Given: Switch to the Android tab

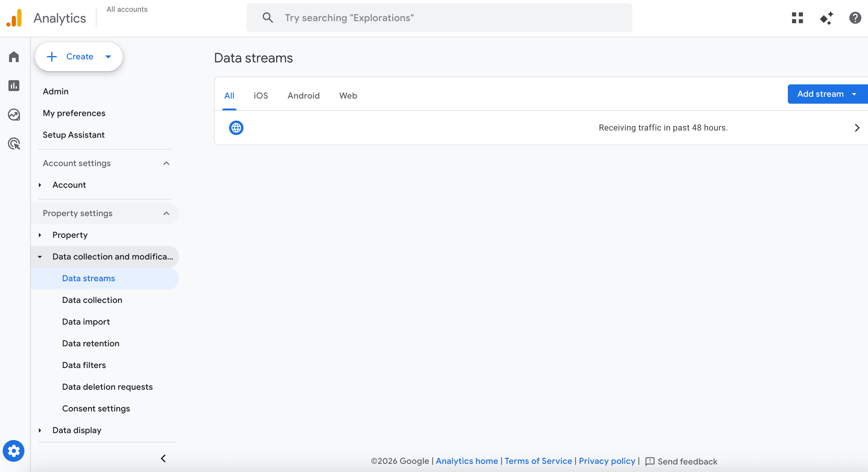Looking at the screenshot, I should pyautogui.click(x=303, y=96).
